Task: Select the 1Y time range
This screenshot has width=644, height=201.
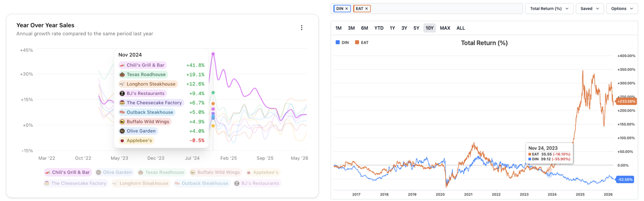Action: coord(392,28)
